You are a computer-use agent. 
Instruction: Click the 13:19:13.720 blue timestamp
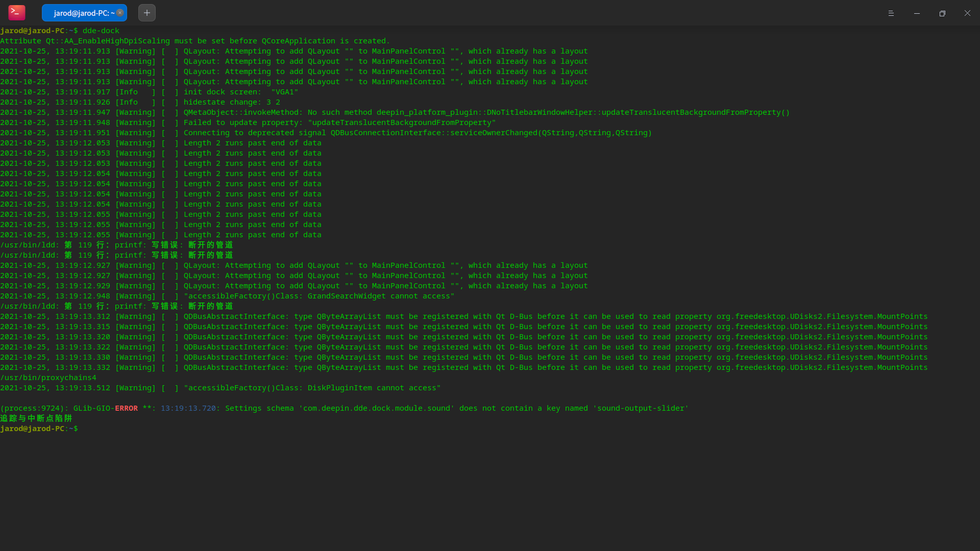188,408
